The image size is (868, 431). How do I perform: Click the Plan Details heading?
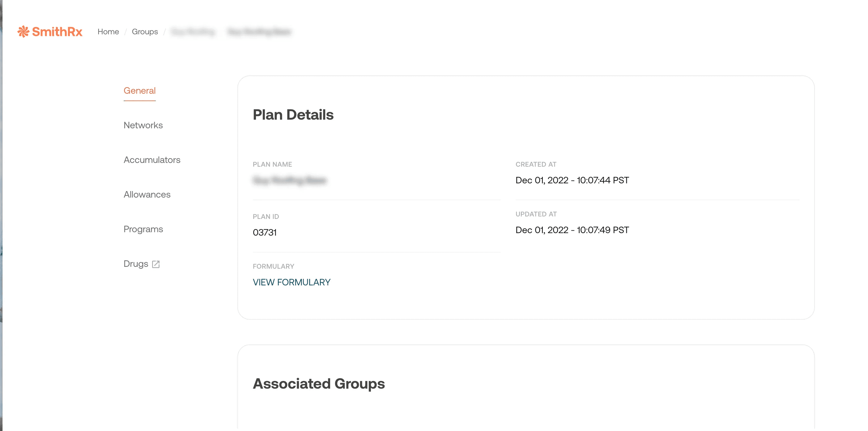point(293,115)
